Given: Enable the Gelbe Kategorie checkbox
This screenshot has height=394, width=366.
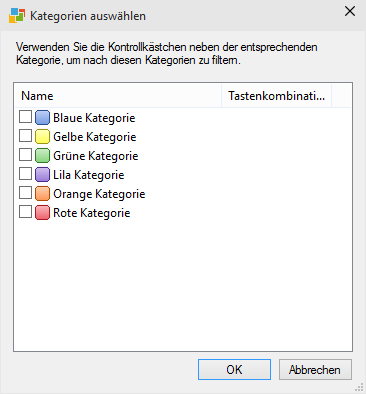Looking at the screenshot, I should coord(25,136).
